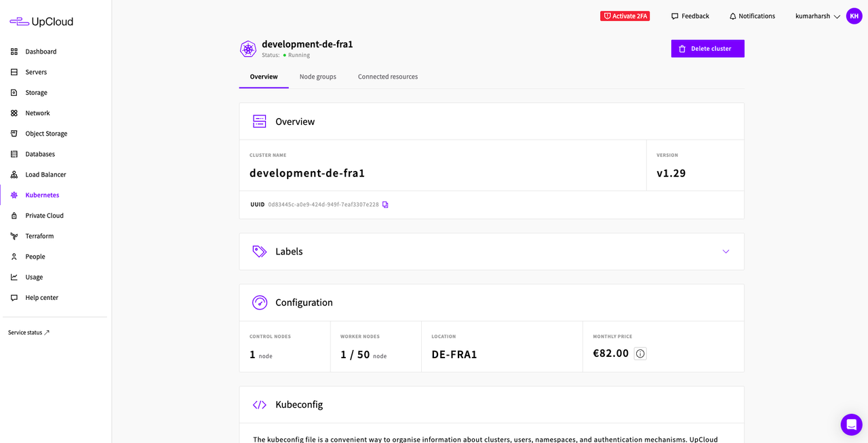Open Private Cloud menu item
The height and width of the screenshot is (443, 868).
44,216
